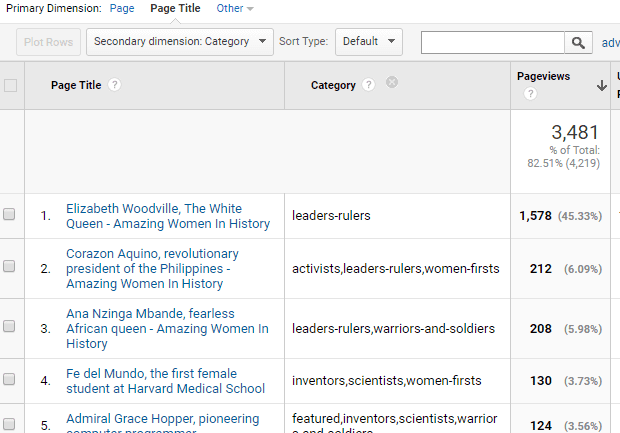Remove Category secondary dimension via X icon
This screenshot has width=620, height=433.
click(392, 83)
